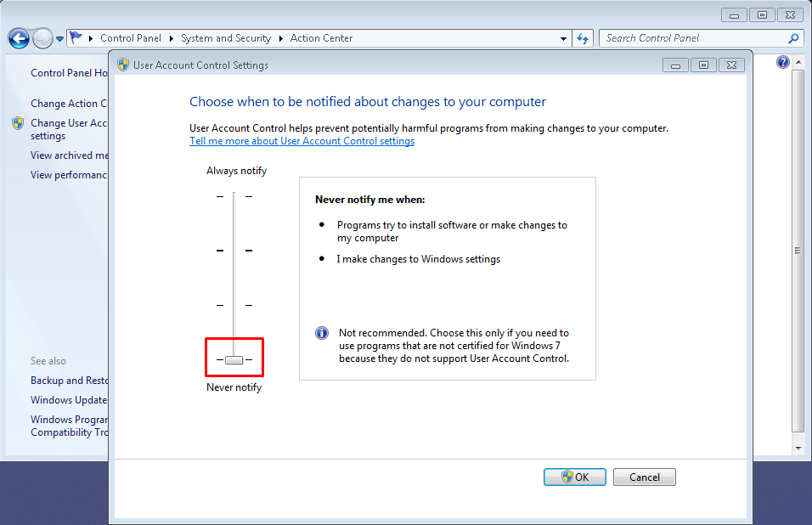Expand root arrow before Control Panel breadcrumb
This screenshot has height=525, width=812.
tap(91, 39)
